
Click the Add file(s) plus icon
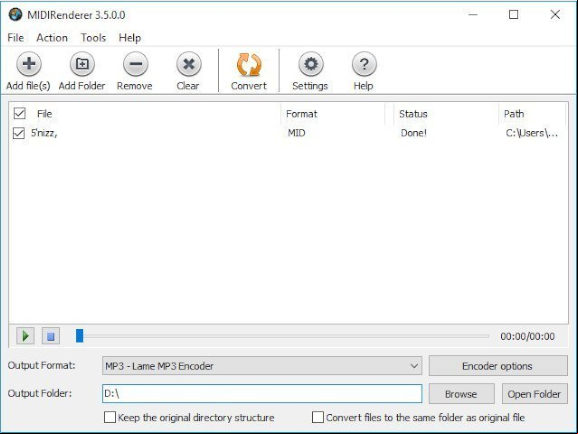click(x=29, y=64)
